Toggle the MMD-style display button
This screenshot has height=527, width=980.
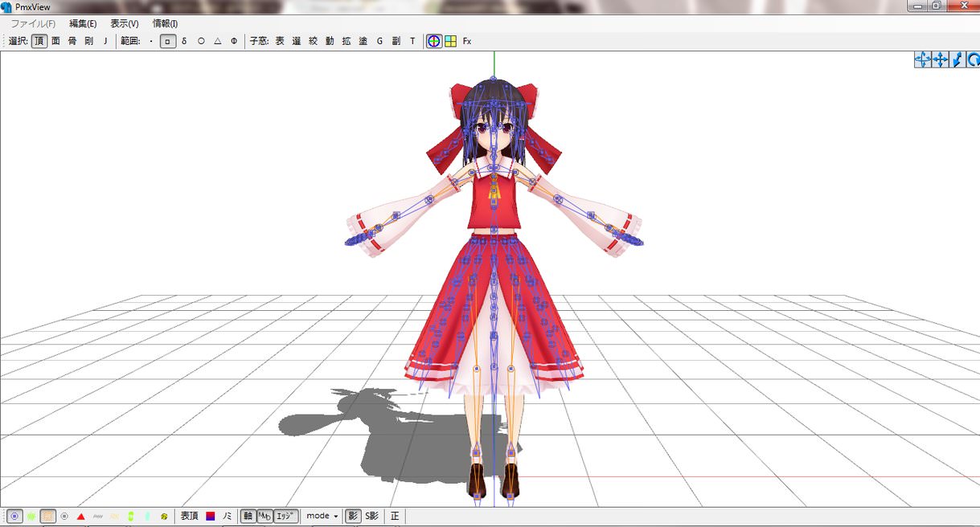(x=264, y=516)
